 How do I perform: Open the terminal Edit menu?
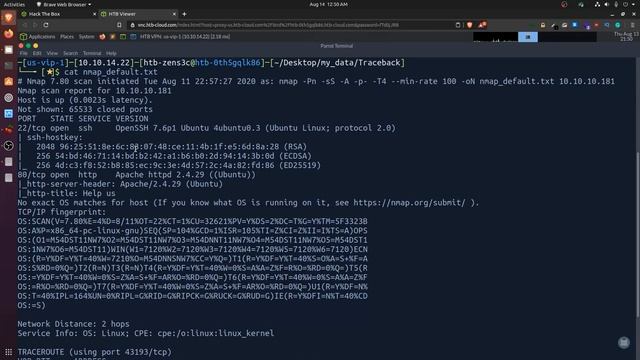pyautogui.click(x=37, y=53)
